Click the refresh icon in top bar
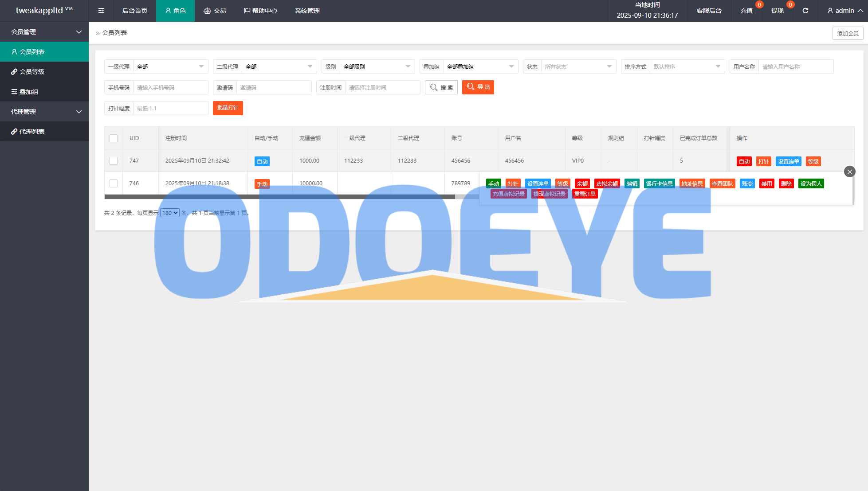This screenshot has width=868, height=491. click(x=805, y=11)
